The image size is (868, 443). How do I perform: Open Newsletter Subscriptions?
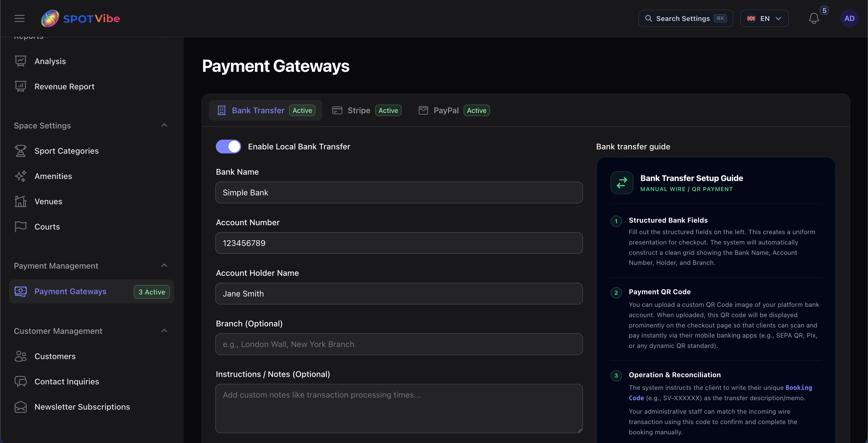pyautogui.click(x=82, y=407)
